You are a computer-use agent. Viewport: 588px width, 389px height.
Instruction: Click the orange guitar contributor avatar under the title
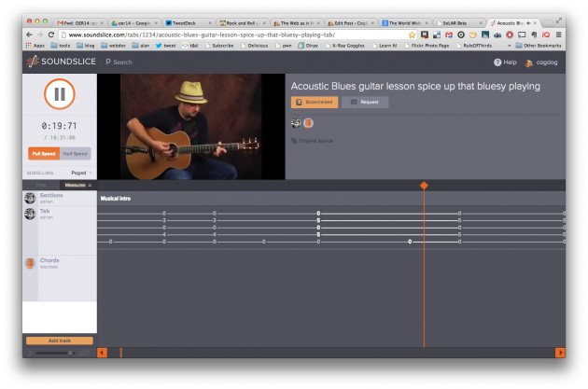coord(308,123)
